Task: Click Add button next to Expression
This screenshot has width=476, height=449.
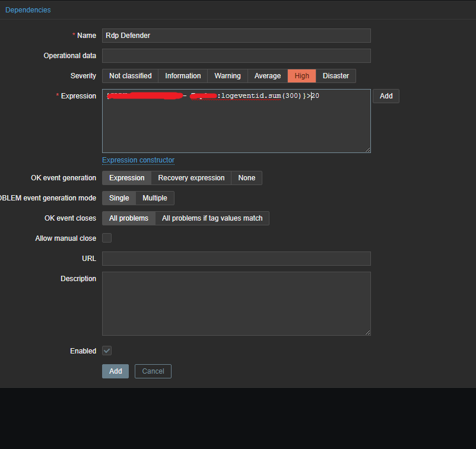Action: click(x=386, y=96)
